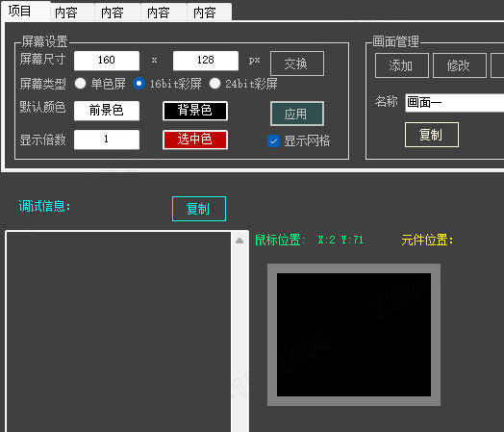This screenshot has width=504, height=432.
Task: Click the debug list scrollbar up arrow
Action: pyautogui.click(x=239, y=241)
